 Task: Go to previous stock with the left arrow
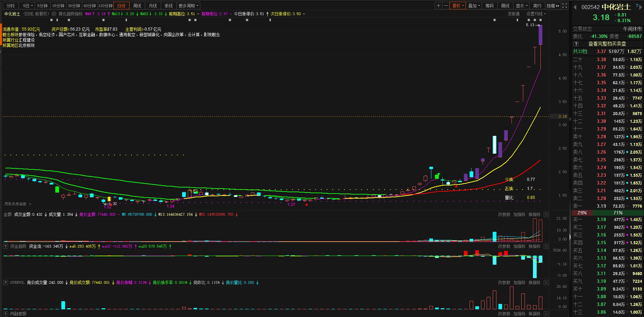(575, 7)
